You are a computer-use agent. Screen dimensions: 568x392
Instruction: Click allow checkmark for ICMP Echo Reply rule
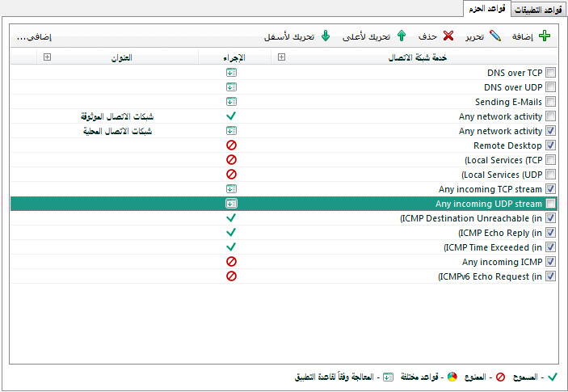click(x=231, y=233)
